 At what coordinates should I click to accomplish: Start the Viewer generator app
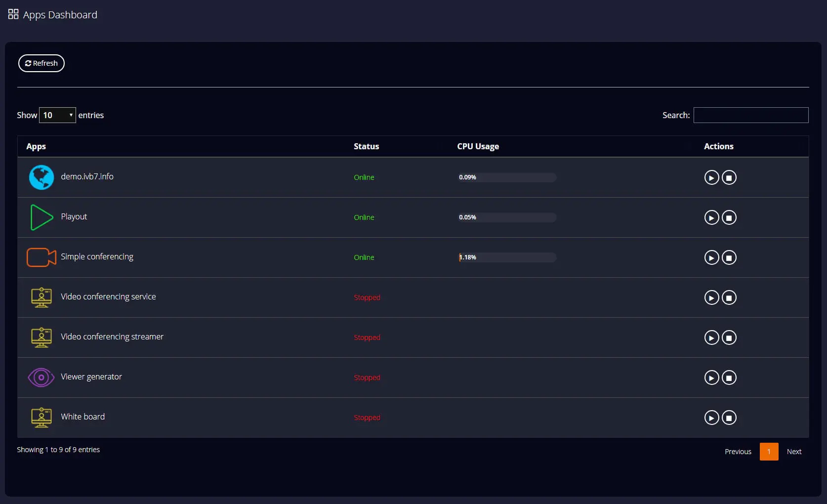point(711,378)
